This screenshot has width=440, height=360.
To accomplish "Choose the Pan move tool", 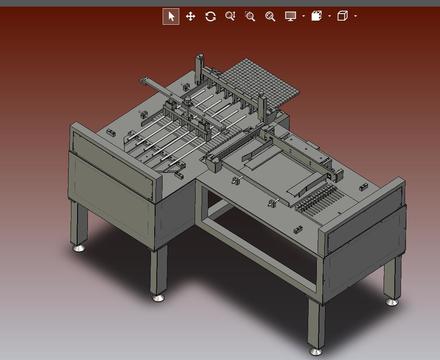I will coord(190,16).
